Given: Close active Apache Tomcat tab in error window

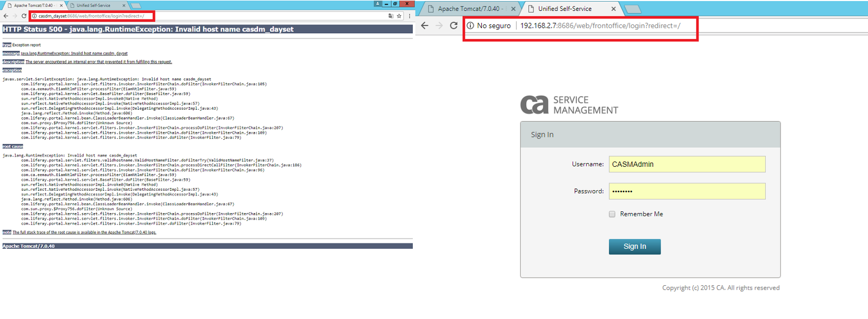Looking at the screenshot, I should [61, 5].
